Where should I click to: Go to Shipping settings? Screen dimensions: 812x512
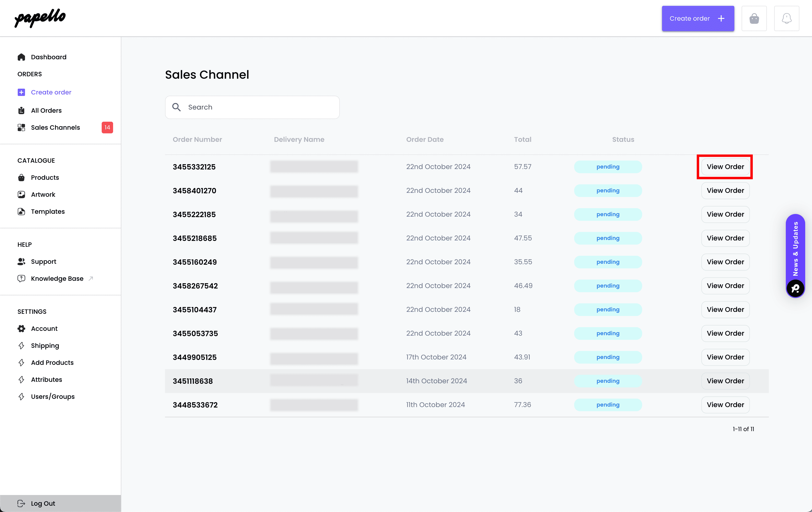pos(45,346)
